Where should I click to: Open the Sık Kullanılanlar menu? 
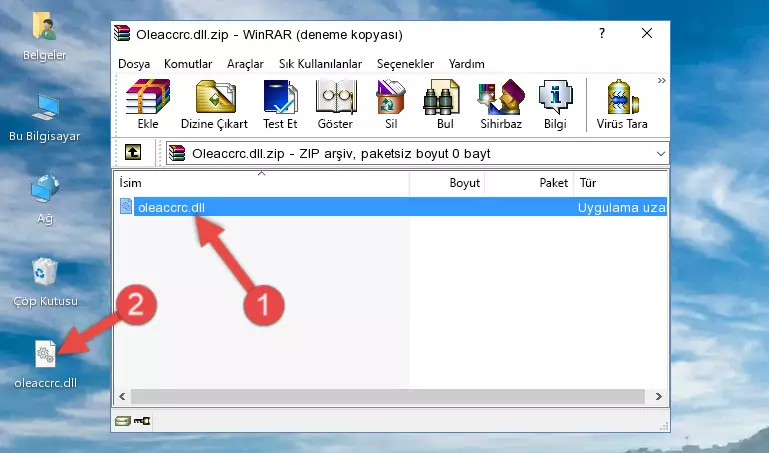320,64
